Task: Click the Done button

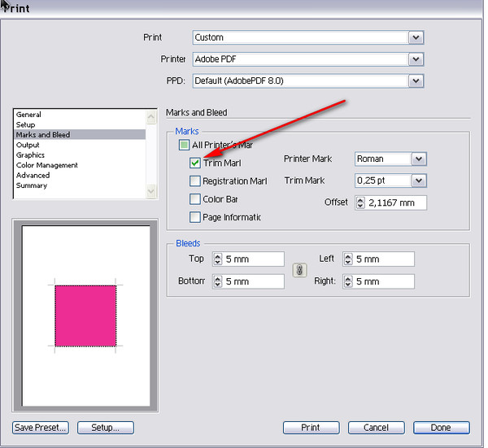Action: tap(441, 428)
